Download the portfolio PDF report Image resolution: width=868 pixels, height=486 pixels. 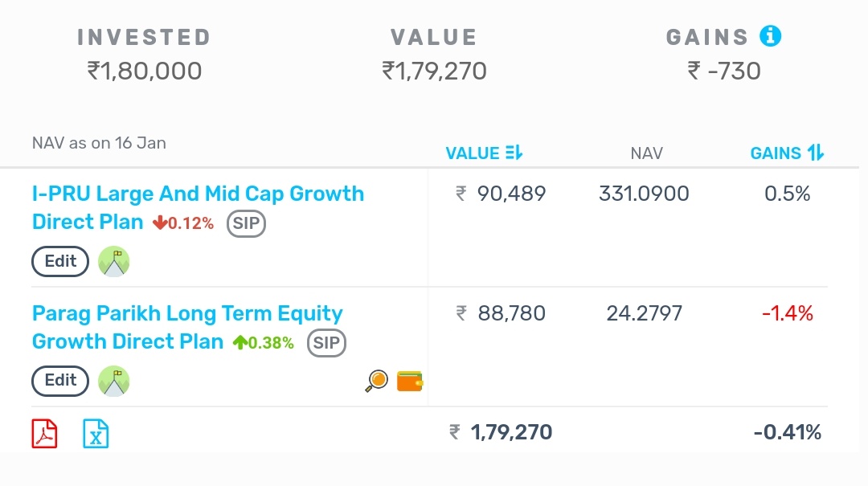coord(45,434)
